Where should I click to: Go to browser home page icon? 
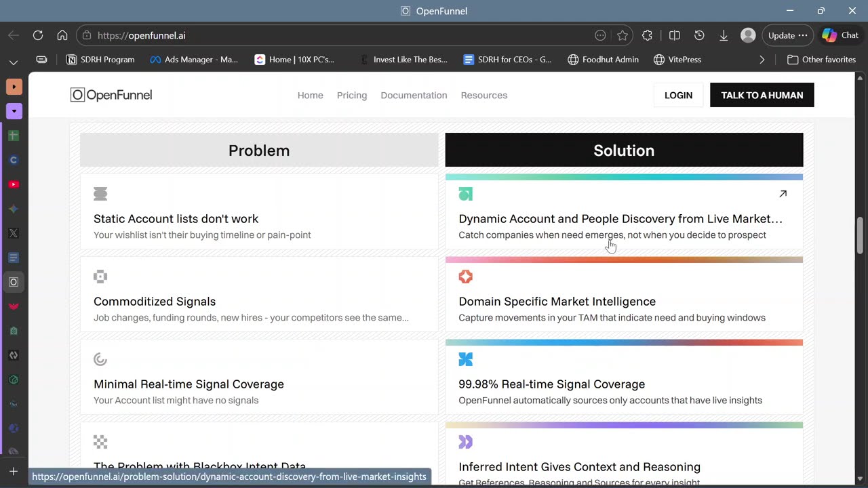click(x=62, y=35)
